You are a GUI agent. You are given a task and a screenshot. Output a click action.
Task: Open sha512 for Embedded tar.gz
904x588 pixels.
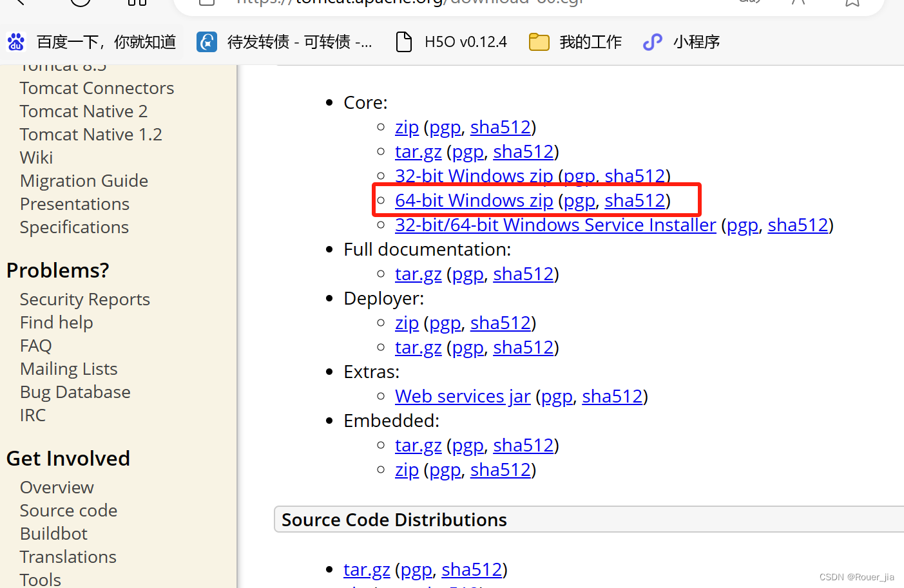tap(523, 446)
